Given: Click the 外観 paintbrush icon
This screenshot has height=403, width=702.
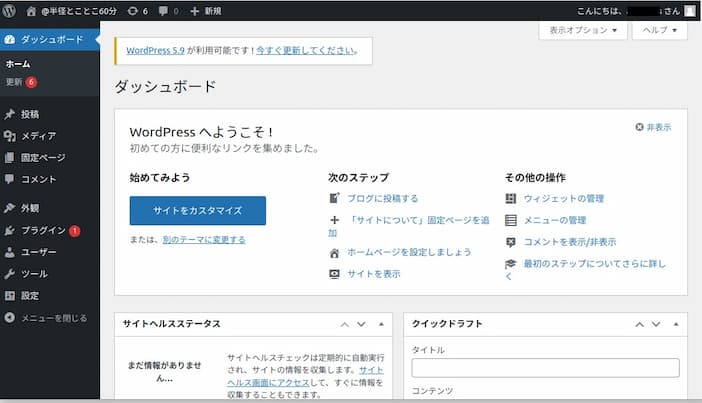Looking at the screenshot, I should [9, 208].
